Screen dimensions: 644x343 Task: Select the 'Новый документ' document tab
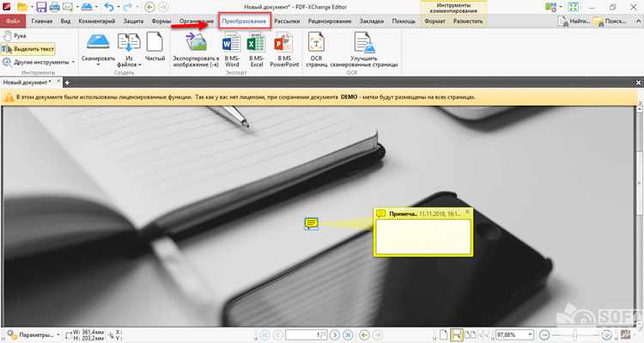tap(27, 83)
